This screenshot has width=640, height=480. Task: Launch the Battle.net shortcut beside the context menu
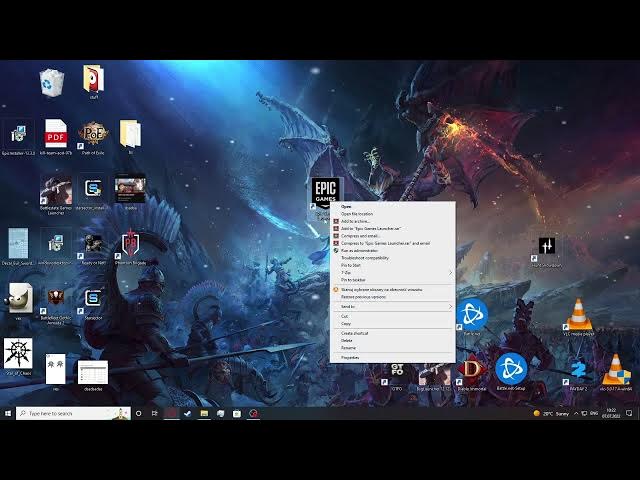472,314
